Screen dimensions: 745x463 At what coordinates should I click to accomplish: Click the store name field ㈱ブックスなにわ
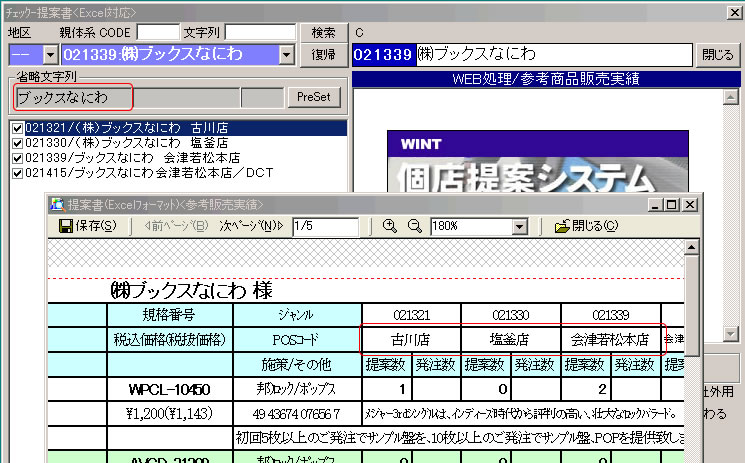554,55
